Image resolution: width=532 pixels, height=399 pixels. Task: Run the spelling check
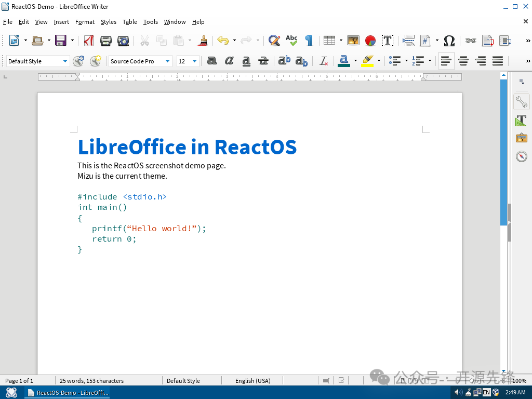point(291,41)
